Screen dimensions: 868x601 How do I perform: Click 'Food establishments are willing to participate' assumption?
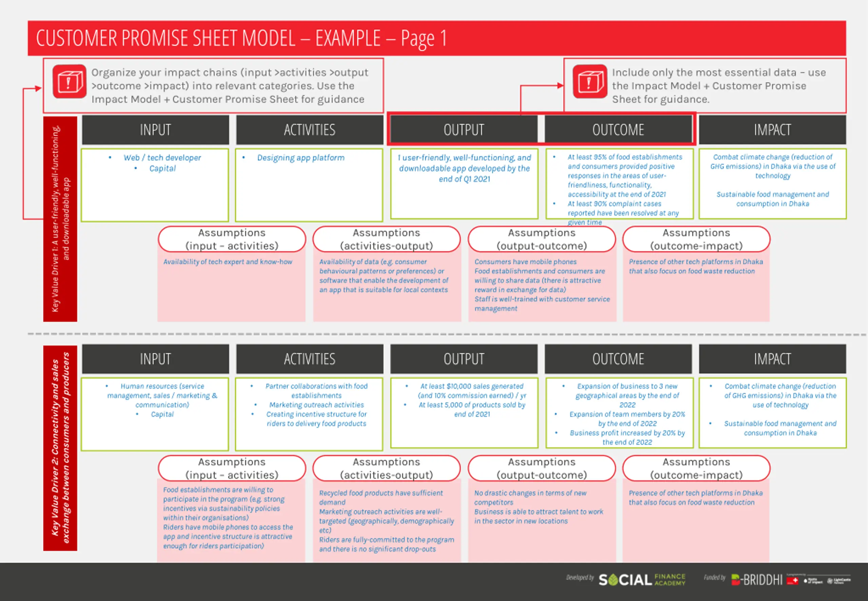click(x=223, y=503)
